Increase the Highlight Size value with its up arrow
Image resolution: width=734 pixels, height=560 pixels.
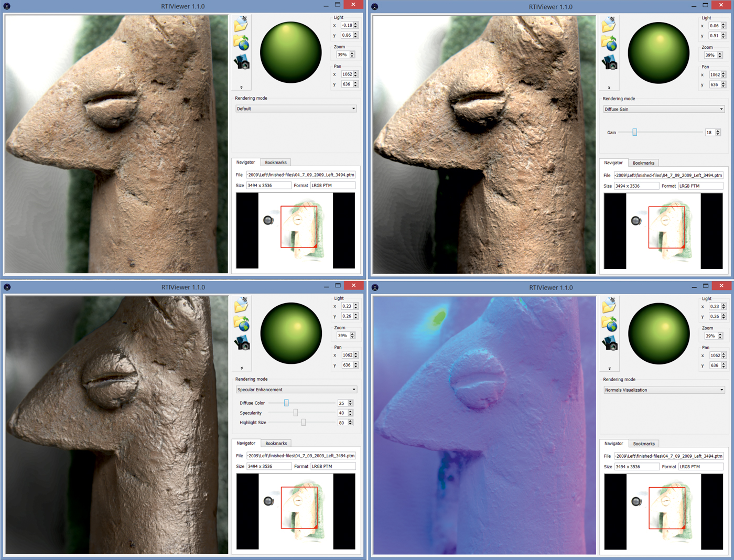click(x=350, y=421)
